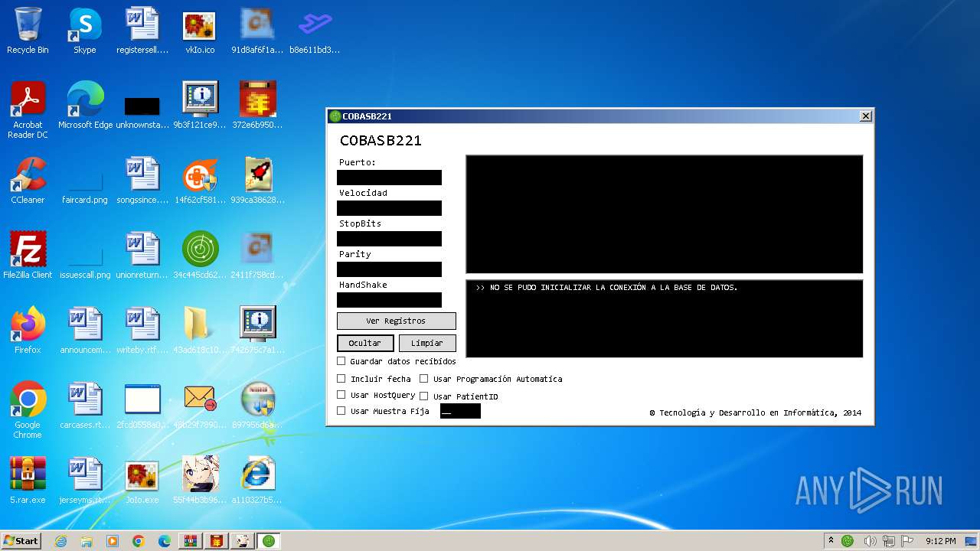Click the volume speaker tray icon
The height and width of the screenshot is (551, 980).
(x=870, y=541)
